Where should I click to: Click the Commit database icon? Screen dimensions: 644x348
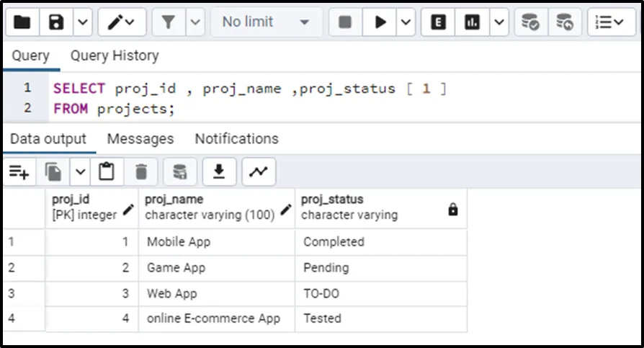point(530,22)
